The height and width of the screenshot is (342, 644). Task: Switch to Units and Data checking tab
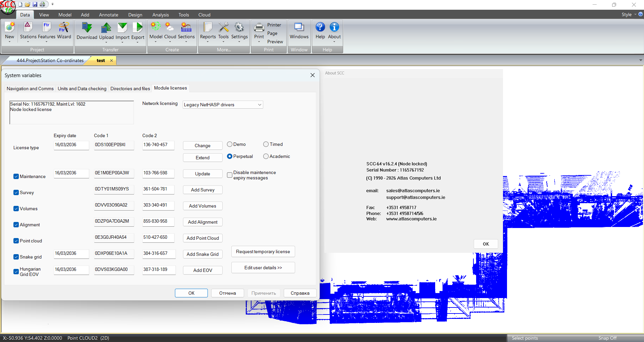click(82, 89)
